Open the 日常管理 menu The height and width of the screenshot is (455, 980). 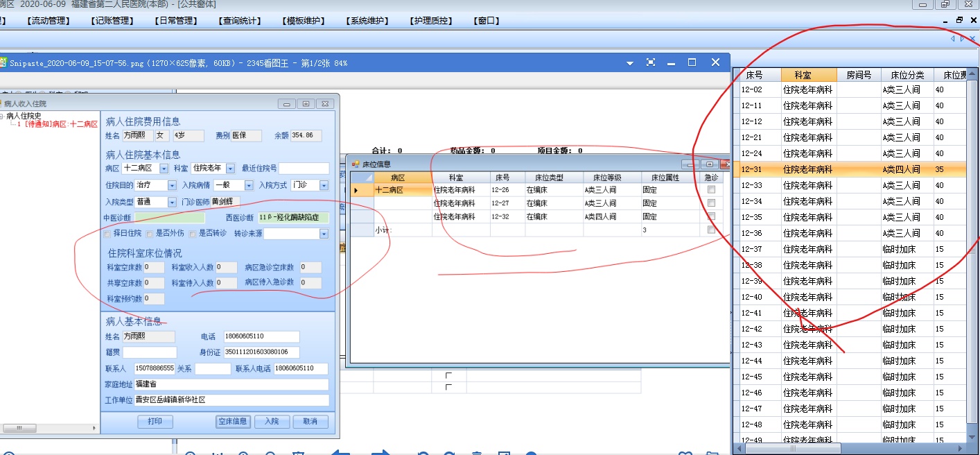175,21
